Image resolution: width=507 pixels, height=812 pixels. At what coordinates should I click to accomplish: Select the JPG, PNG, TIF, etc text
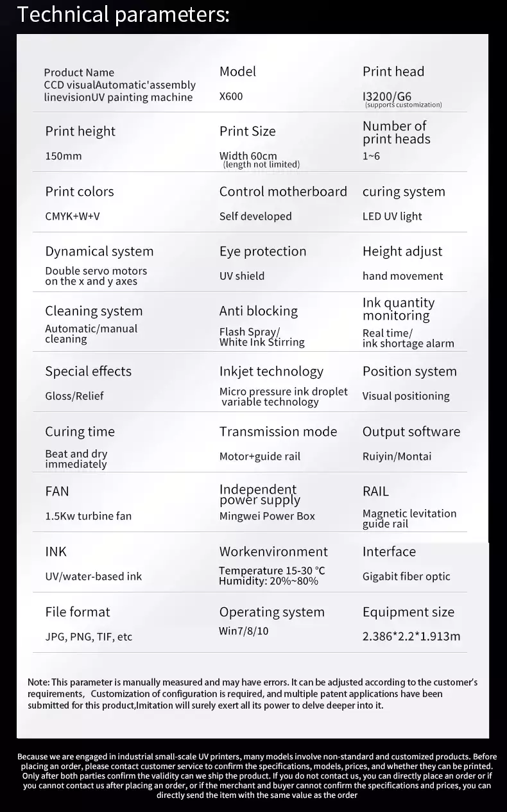click(89, 637)
